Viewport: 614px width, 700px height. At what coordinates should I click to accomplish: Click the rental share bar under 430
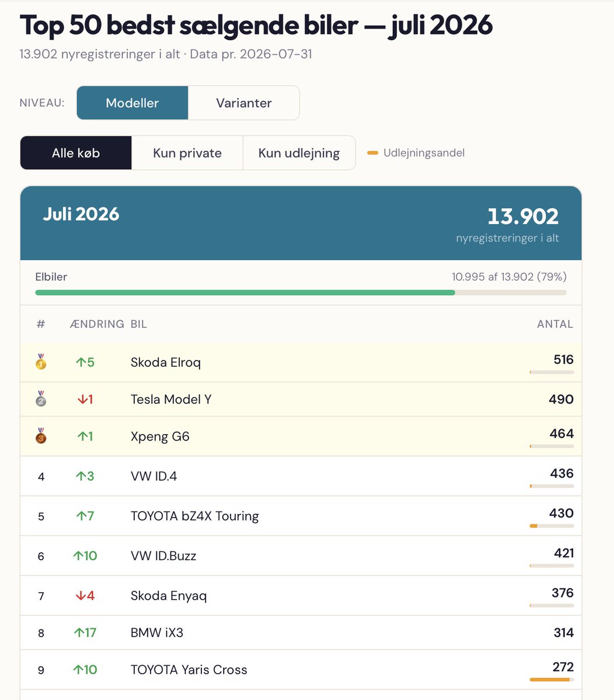point(552,526)
